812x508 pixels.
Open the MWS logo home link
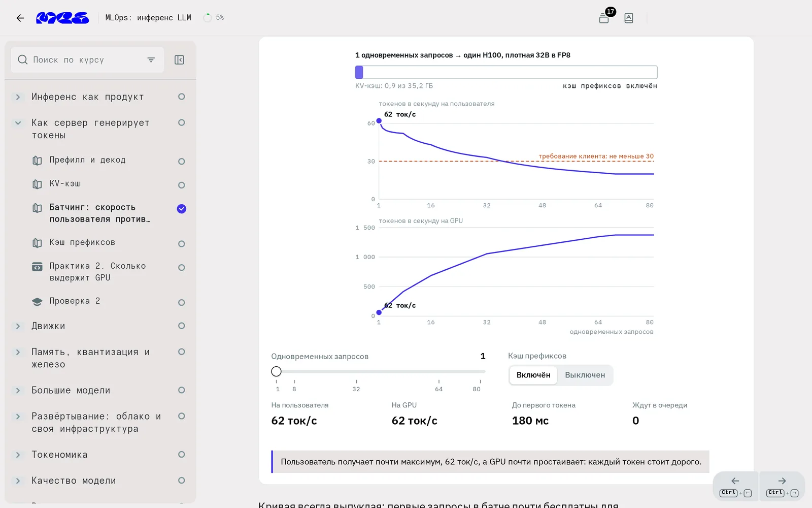(x=62, y=18)
